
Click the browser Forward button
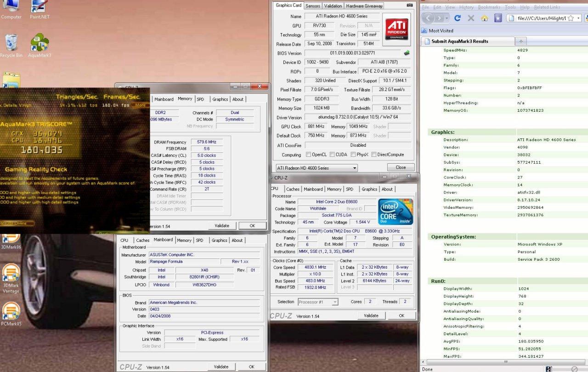click(440, 18)
